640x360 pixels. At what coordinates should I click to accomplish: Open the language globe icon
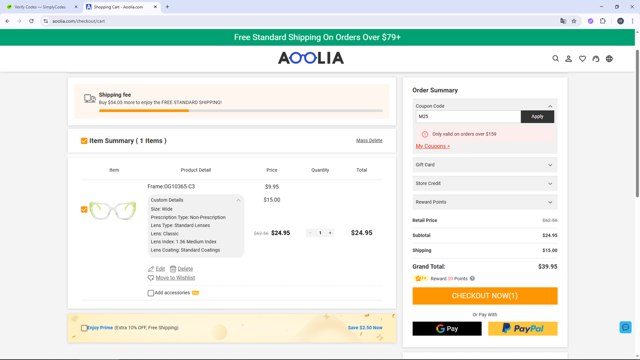tap(609, 59)
